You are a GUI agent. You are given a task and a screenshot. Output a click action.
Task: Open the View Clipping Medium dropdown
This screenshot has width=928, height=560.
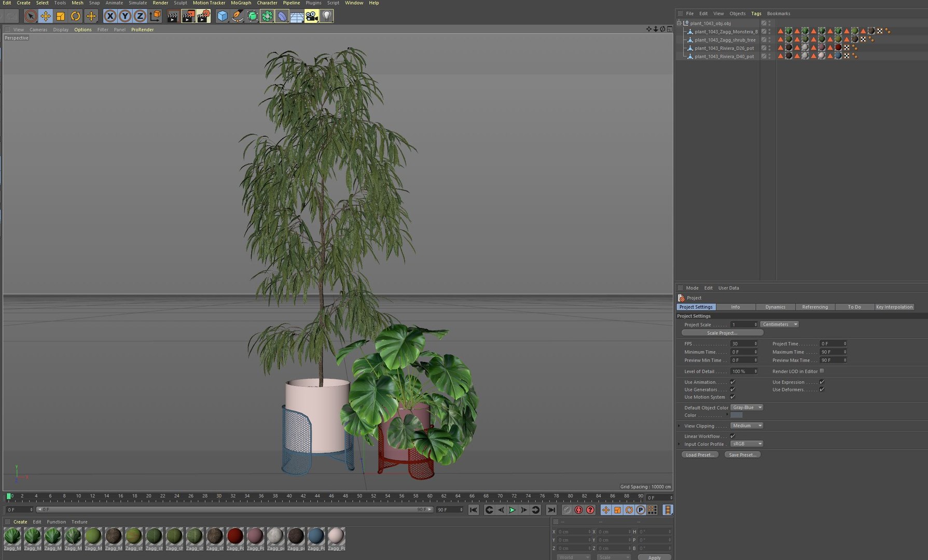tap(746, 426)
